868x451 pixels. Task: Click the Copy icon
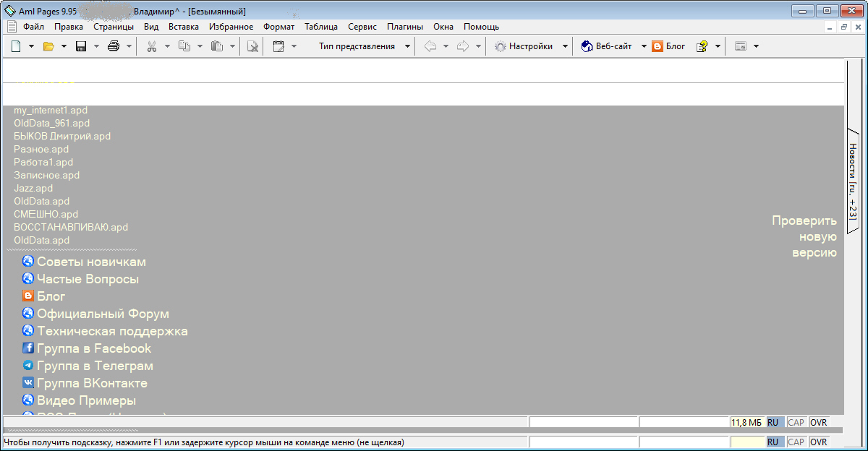click(184, 46)
